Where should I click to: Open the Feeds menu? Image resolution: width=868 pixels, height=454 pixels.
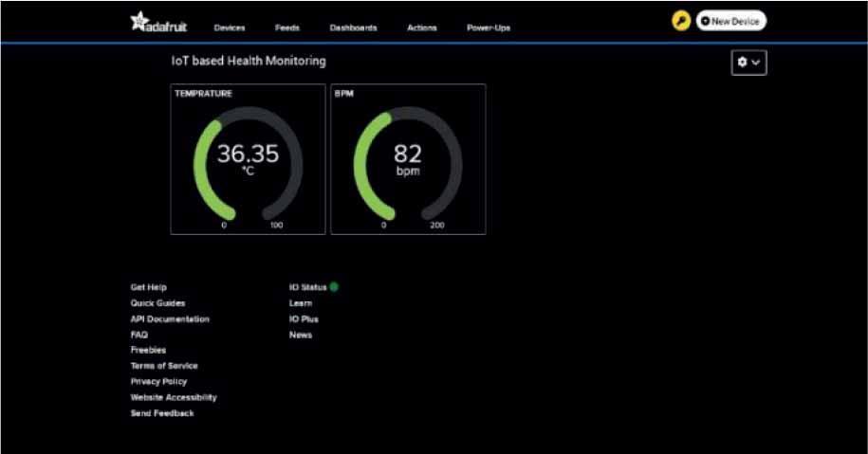pos(286,28)
